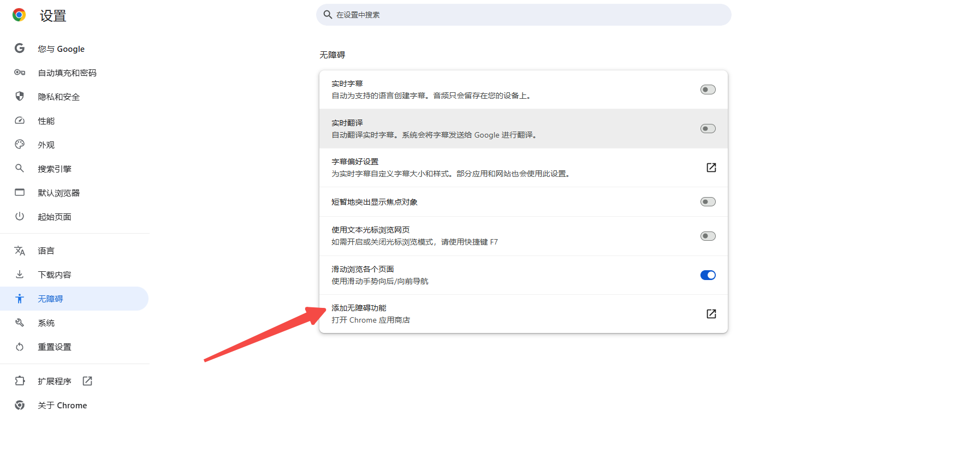
Task: Click the wrench icon for 系统
Action: (20, 323)
